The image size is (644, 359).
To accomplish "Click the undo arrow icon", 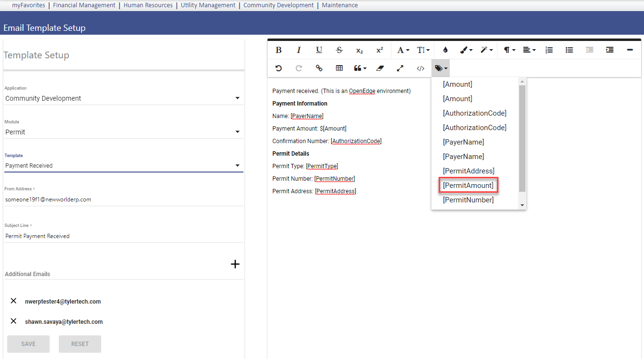I will pyautogui.click(x=279, y=68).
